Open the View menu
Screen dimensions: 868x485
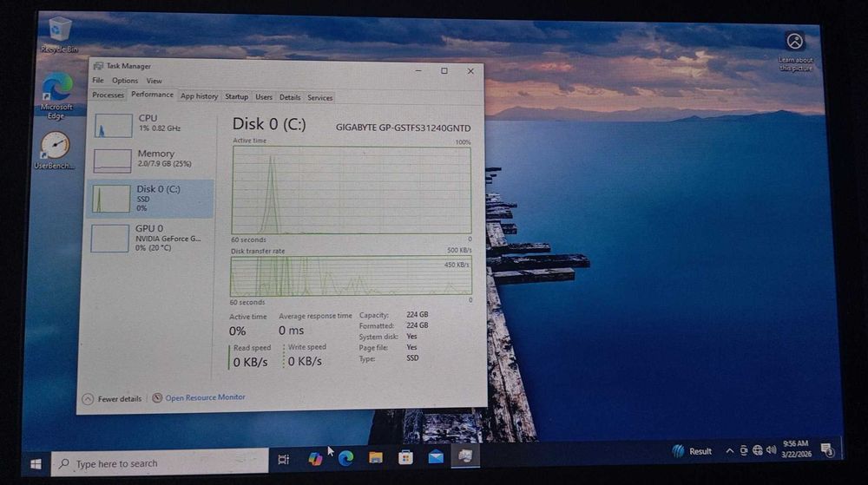(x=154, y=81)
